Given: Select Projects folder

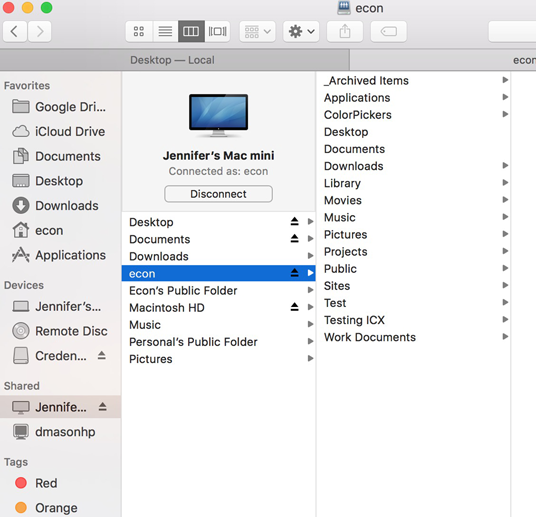Looking at the screenshot, I should (414, 251).
